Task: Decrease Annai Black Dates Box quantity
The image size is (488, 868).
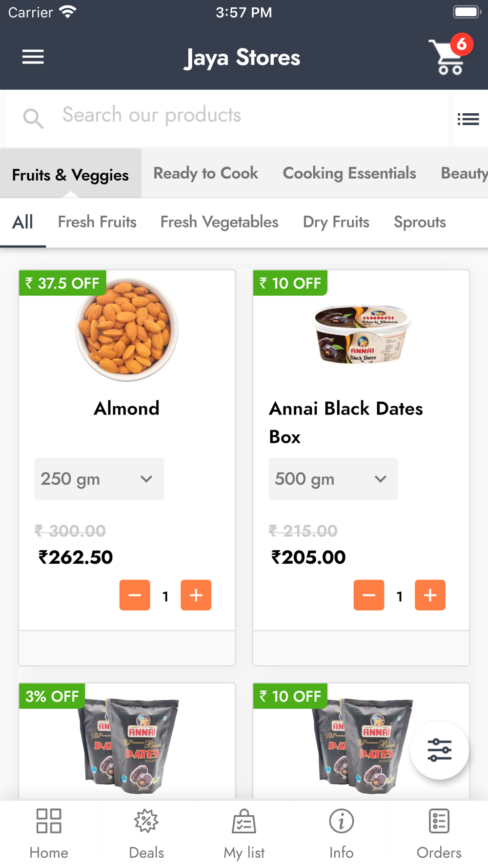Action: (369, 595)
